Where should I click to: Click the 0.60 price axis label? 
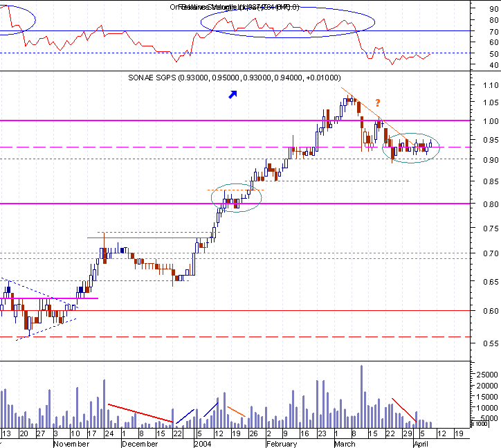[491, 311]
